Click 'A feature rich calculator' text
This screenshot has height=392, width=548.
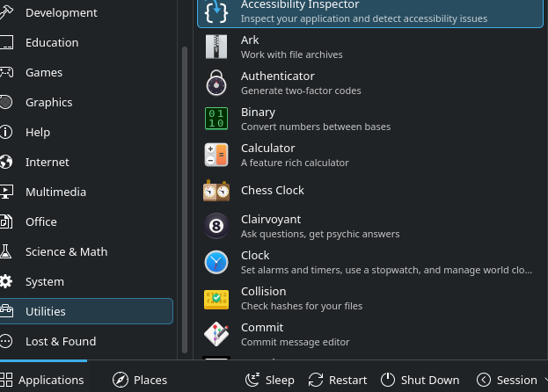coord(295,163)
